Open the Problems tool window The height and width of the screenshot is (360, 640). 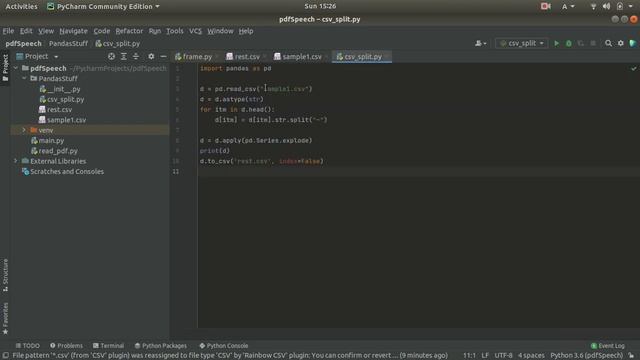coord(66,346)
